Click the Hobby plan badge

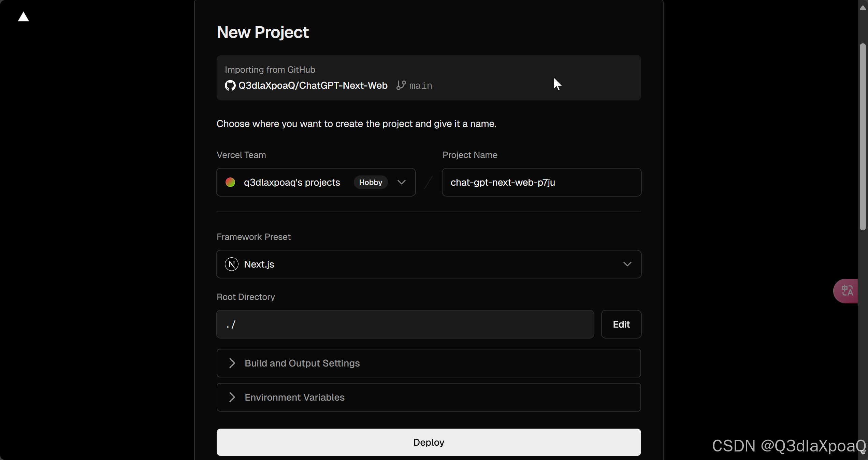point(371,182)
